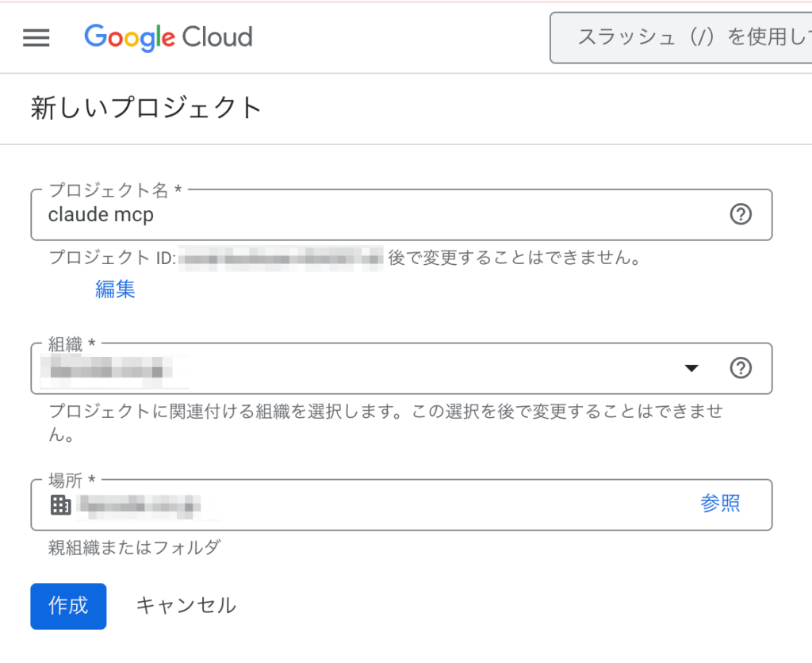Screen dimensions: 812x663
Task: Click the blurred project ID value
Action: pos(282,258)
